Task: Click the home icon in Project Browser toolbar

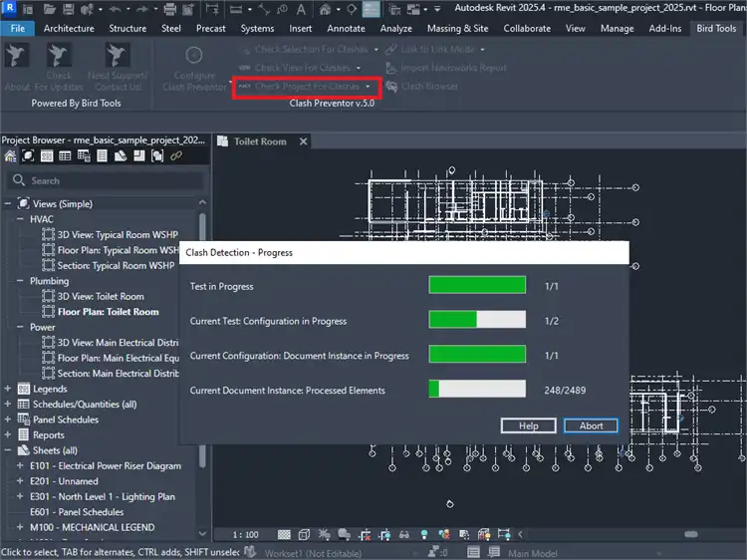Action: pyautogui.click(x=11, y=155)
